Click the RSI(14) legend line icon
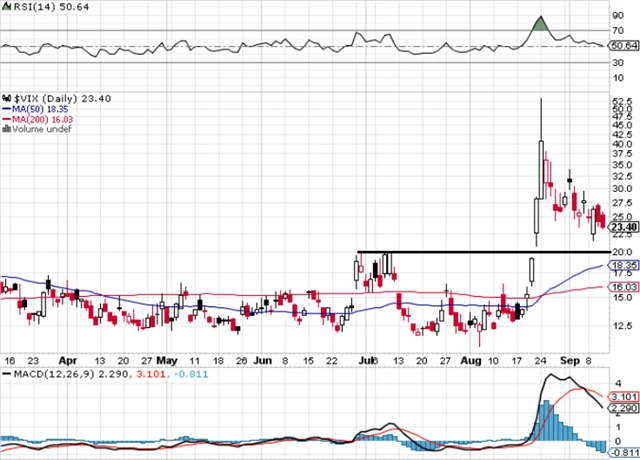The width and height of the screenshot is (640, 460). point(5,6)
